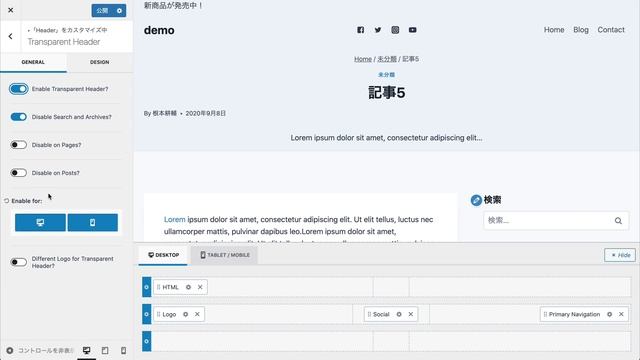This screenshot has height=360, width=640.
Task: Open Social item settings gear
Action: click(399, 314)
